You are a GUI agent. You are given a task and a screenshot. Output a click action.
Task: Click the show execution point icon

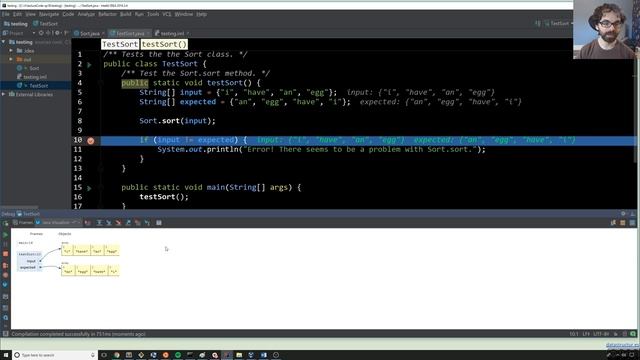coord(87,223)
